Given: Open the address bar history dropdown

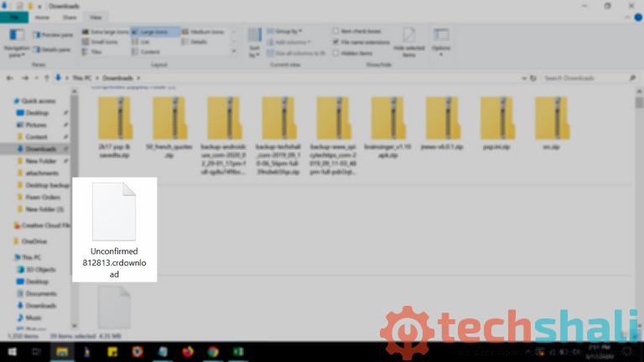Looking at the screenshot, I should point(524,78).
